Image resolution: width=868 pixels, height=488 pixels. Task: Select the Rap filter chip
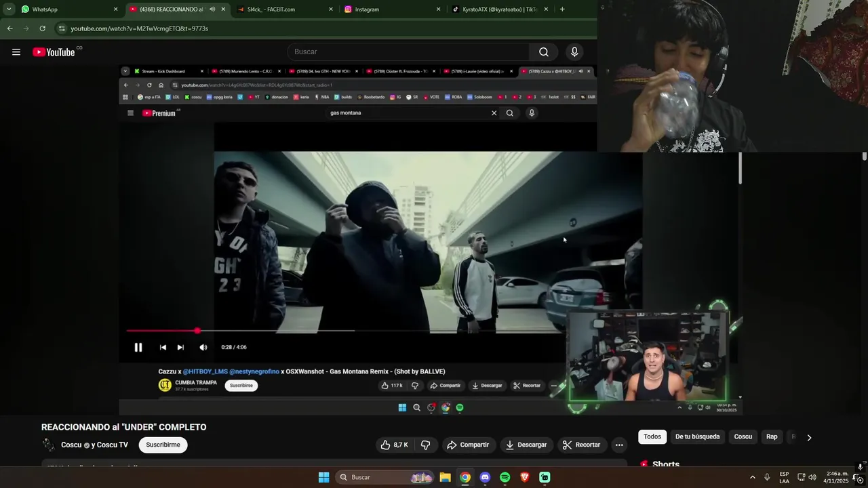(x=772, y=436)
